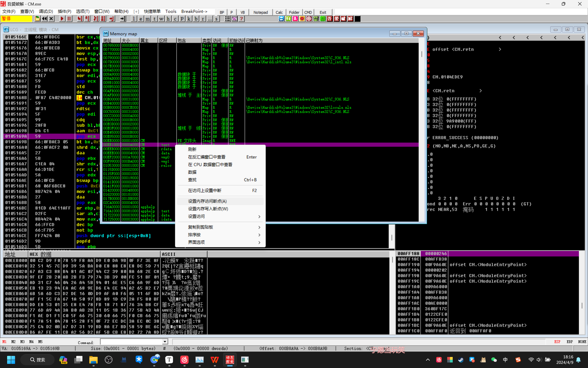Sort Memory map by the 属主 column header
This screenshot has height=368, width=588.
[x=148, y=40]
